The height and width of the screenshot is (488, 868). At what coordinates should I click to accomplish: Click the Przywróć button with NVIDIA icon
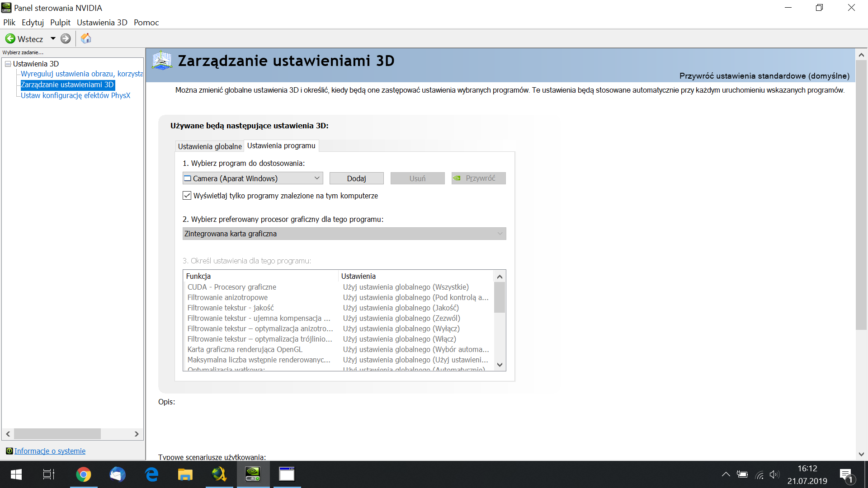[478, 178]
